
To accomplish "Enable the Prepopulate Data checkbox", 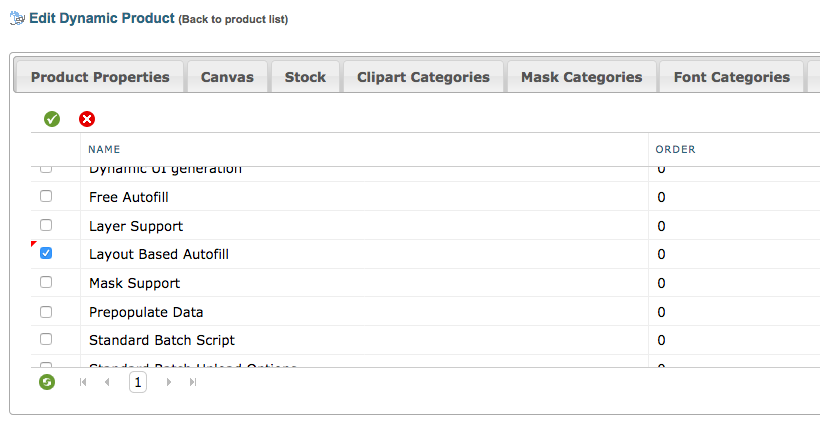I will [x=46, y=311].
